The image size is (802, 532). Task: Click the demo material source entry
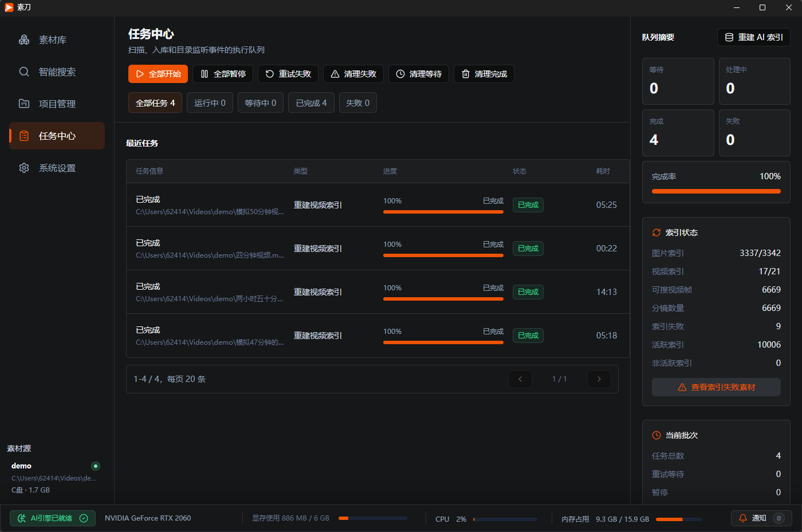[56, 478]
